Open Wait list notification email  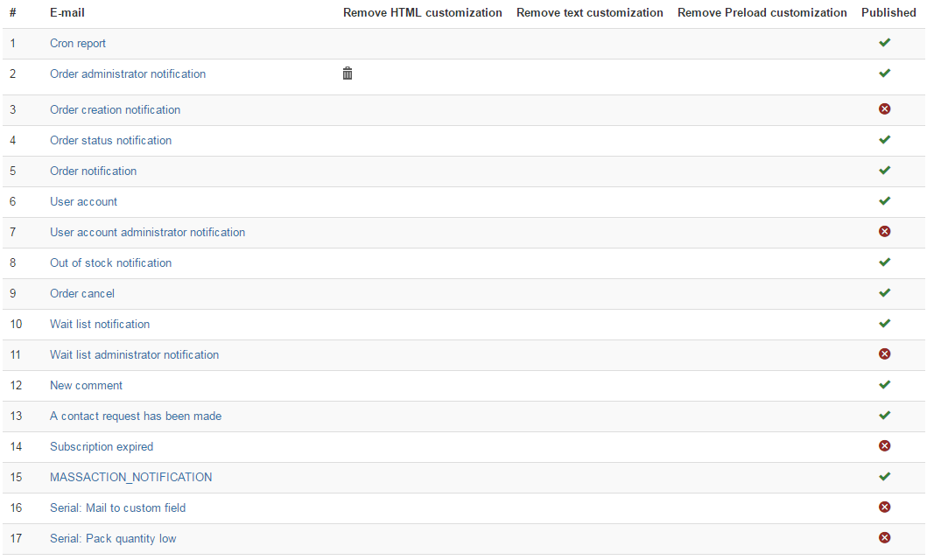100,325
